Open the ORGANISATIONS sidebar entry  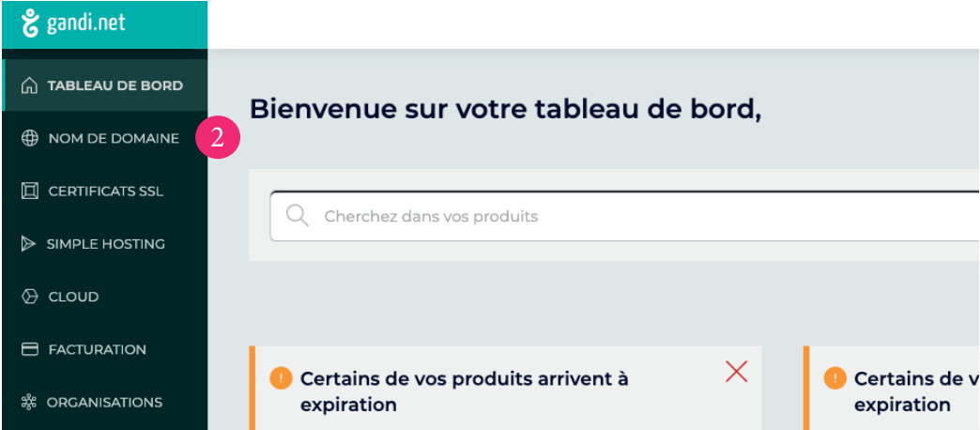(x=105, y=402)
